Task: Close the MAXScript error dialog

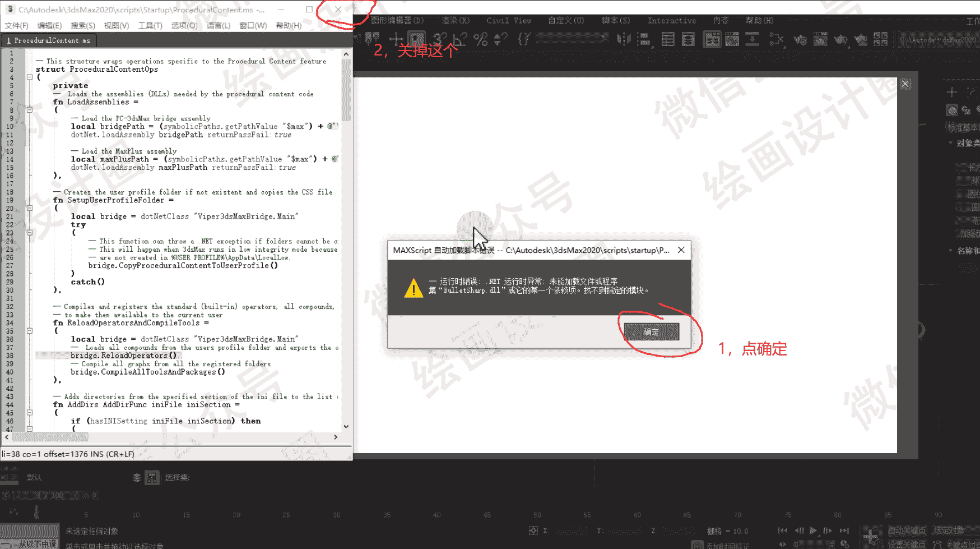Action: pyautogui.click(x=681, y=250)
